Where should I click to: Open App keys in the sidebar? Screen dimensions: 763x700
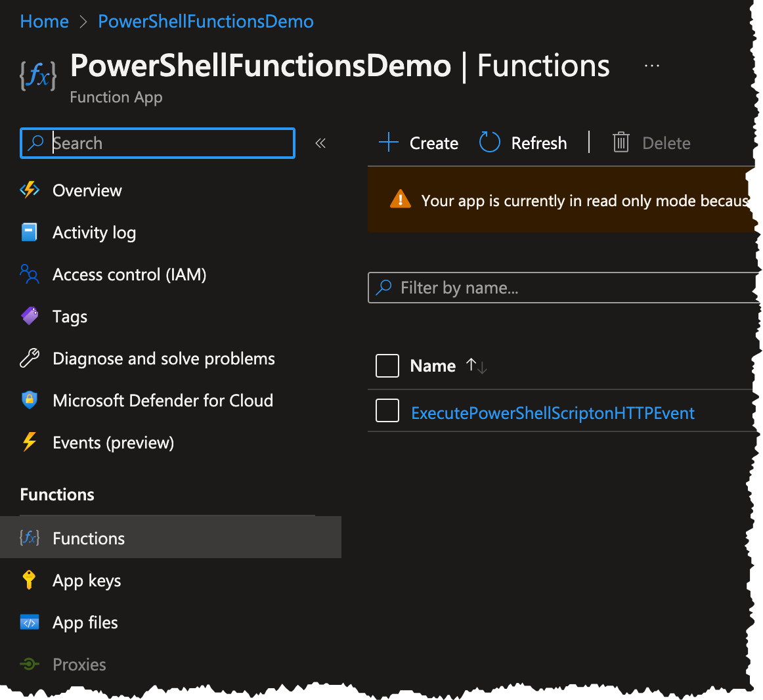pos(87,580)
